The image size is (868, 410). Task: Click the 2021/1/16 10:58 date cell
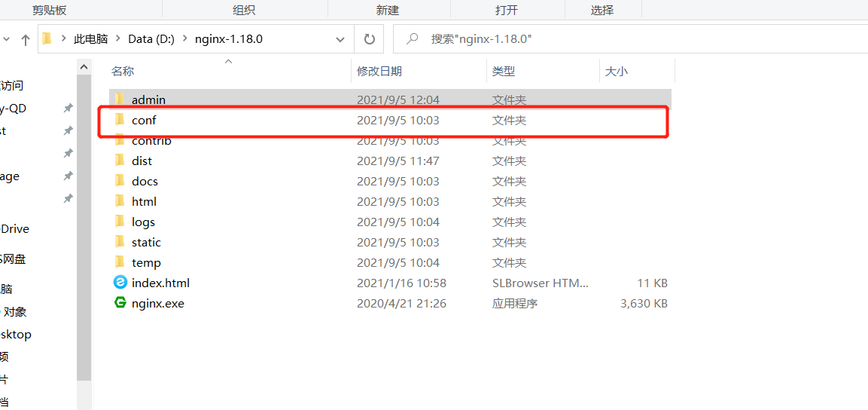(401, 283)
